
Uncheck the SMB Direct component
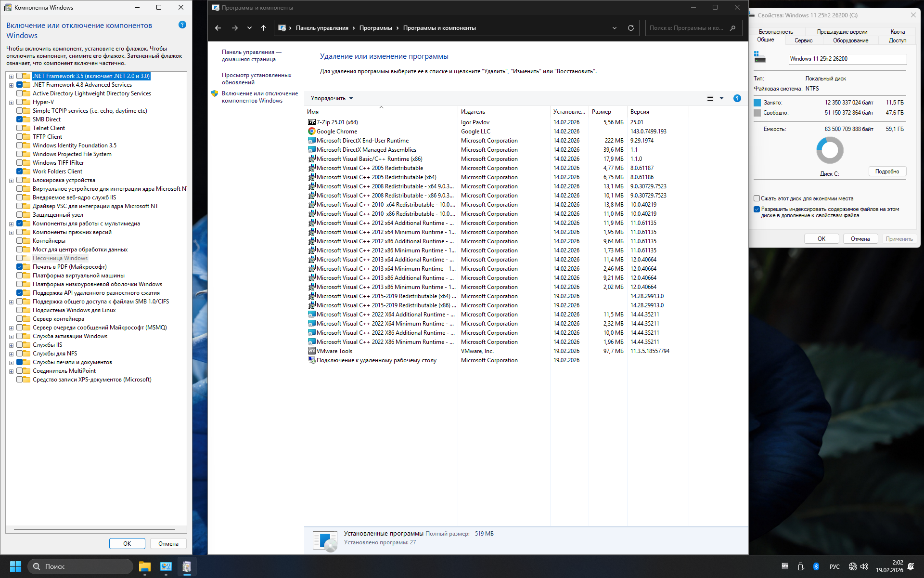tap(20, 119)
